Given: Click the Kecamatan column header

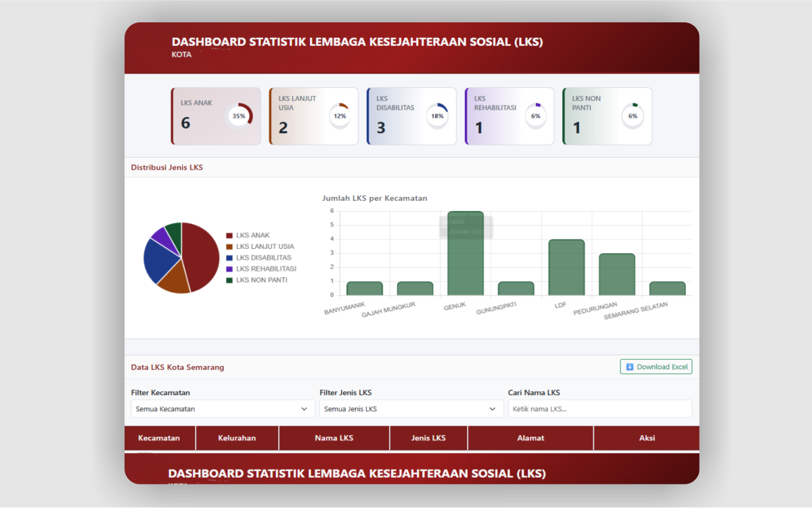Looking at the screenshot, I should tap(160, 438).
